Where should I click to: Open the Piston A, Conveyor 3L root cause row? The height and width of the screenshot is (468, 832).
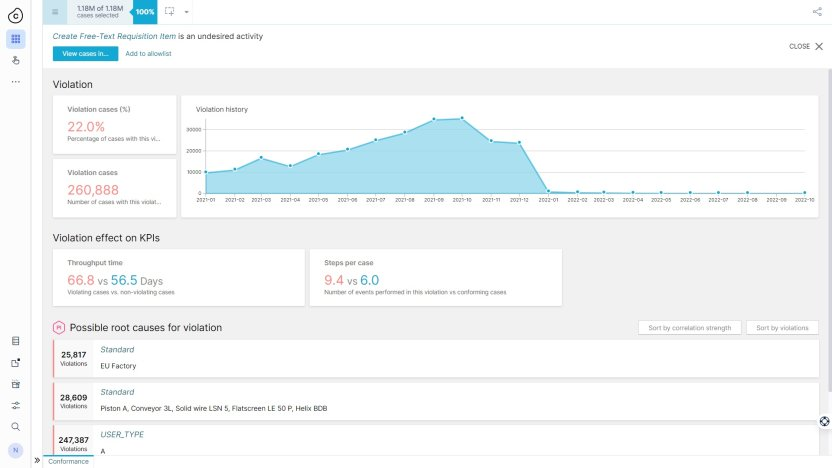(x=436, y=401)
